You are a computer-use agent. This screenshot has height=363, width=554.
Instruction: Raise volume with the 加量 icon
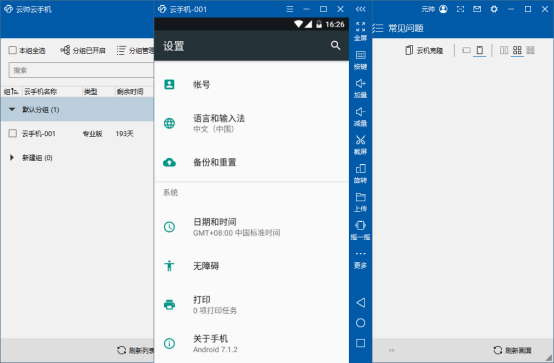click(x=360, y=88)
